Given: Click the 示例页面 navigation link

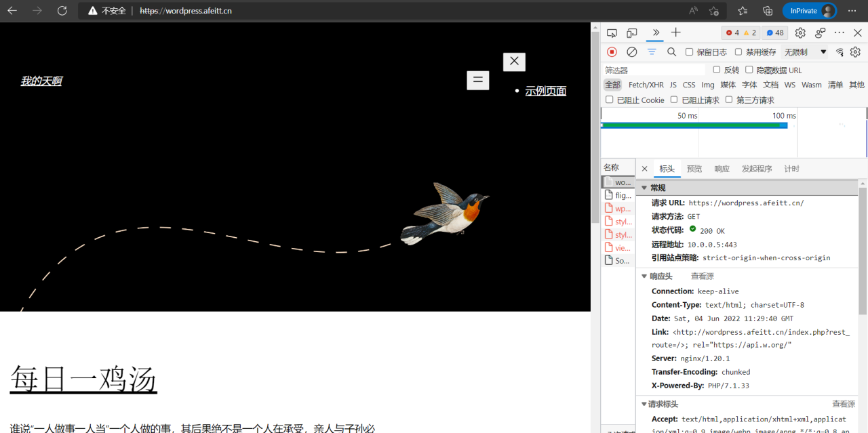Looking at the screenshot, I should [x=545, y=91].
